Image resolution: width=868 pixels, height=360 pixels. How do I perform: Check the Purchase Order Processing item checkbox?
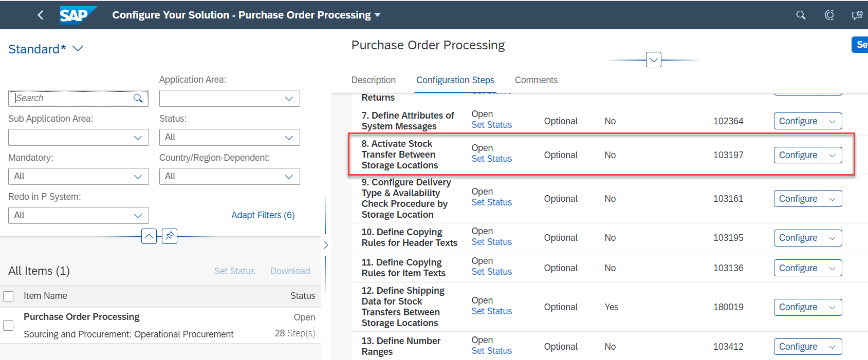tap(8, 326)
